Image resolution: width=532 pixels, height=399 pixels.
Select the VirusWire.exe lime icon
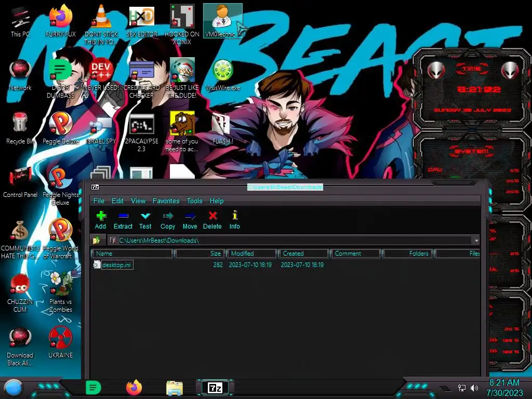pos(222,75)
